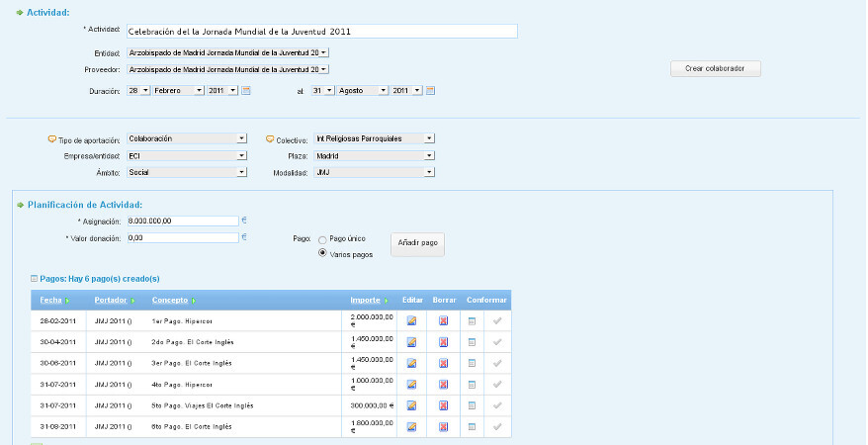Focus the Actividad name text field

tap(322, 31)
